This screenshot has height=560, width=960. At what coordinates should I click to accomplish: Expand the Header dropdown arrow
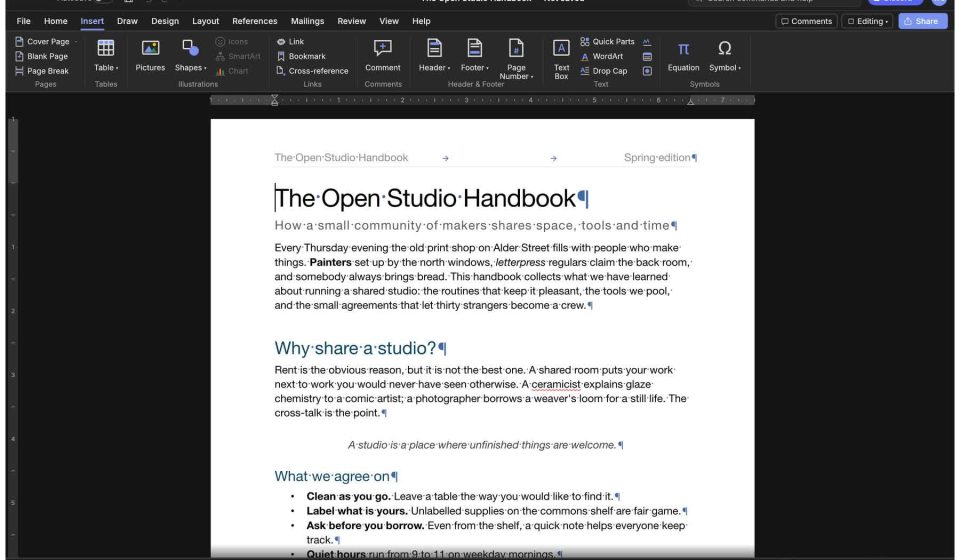[x=449, y=68]
